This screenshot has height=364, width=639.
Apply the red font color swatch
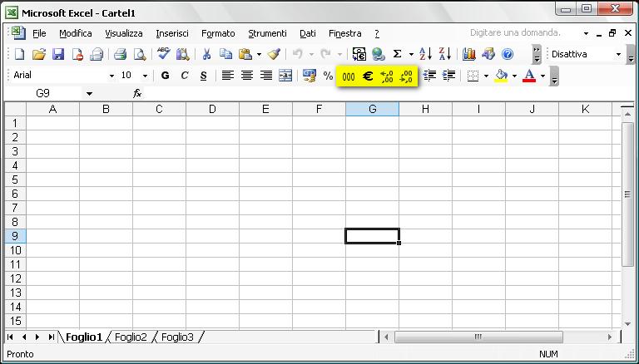pos(528,76)
